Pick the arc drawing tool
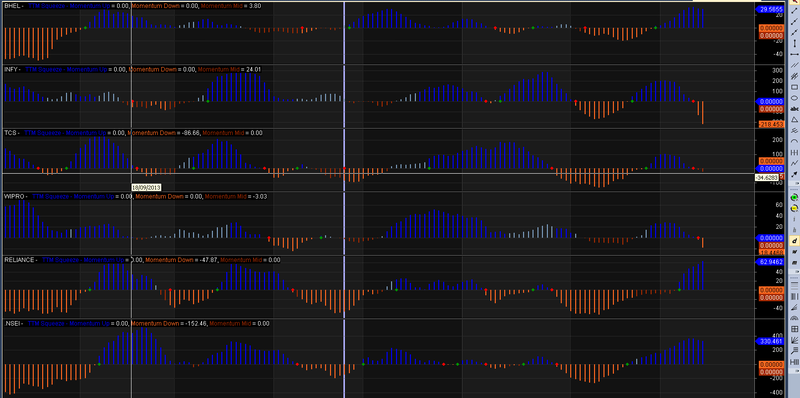 (794, 141)
